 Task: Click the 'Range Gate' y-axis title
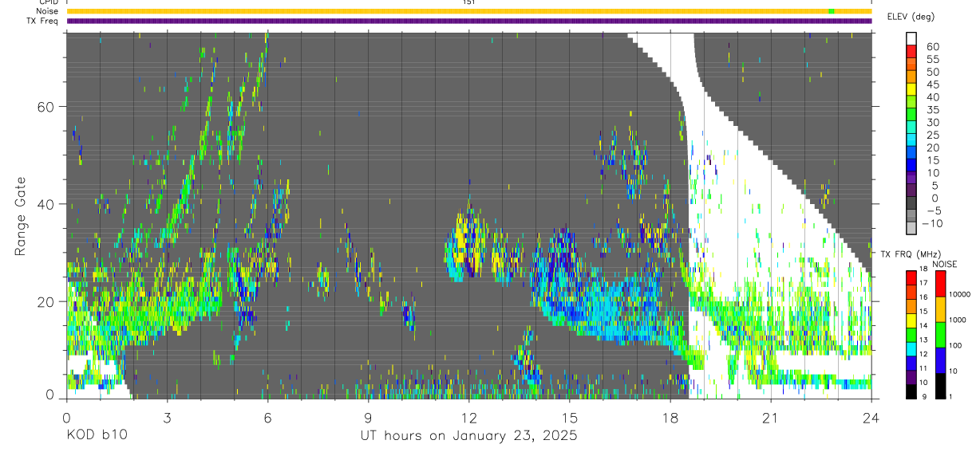[x=20, y=217]
